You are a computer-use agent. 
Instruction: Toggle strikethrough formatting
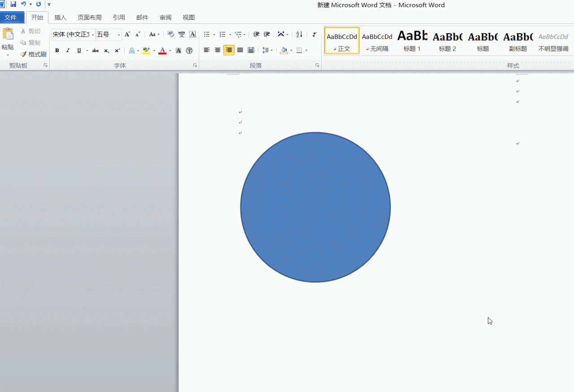(x=95, y=51)
